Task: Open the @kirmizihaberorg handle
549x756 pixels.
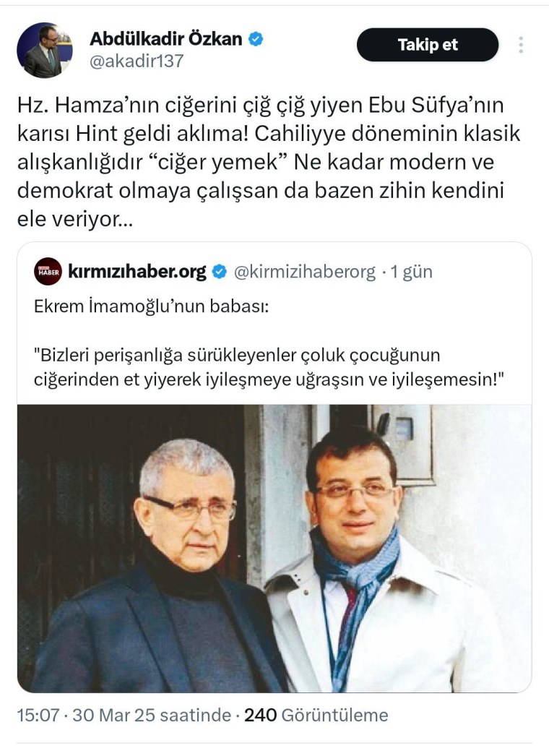Action: (x=305, y=272)
